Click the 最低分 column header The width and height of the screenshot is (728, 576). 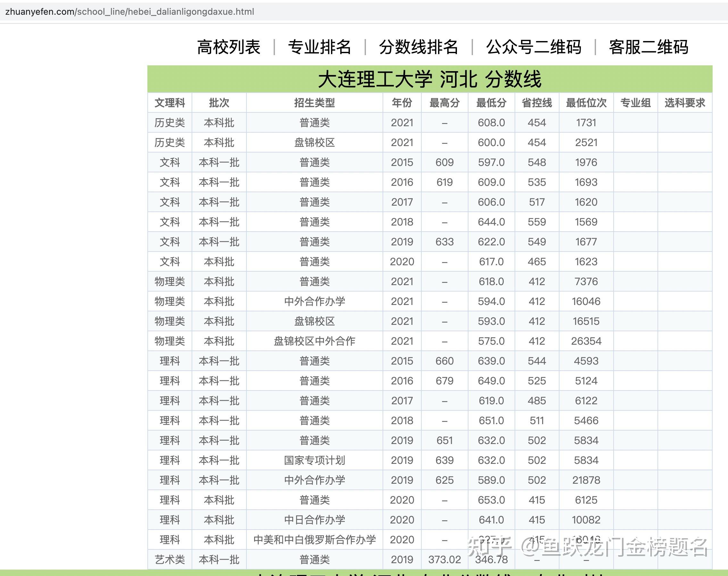491,103
